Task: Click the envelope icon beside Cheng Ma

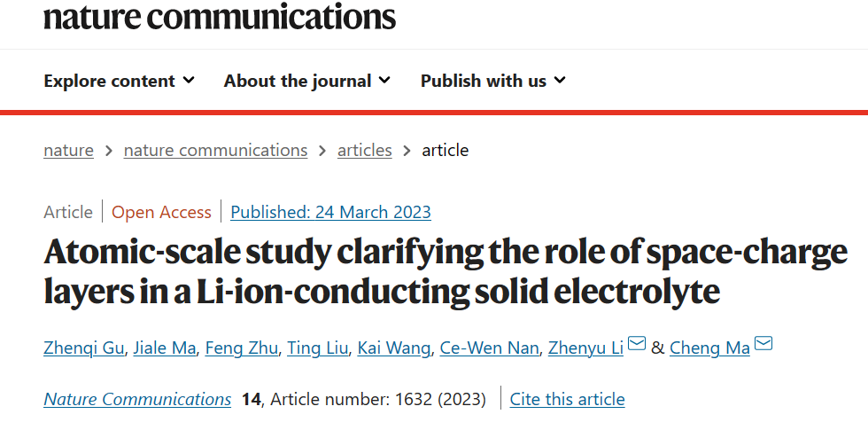Action: coord(763,343)
